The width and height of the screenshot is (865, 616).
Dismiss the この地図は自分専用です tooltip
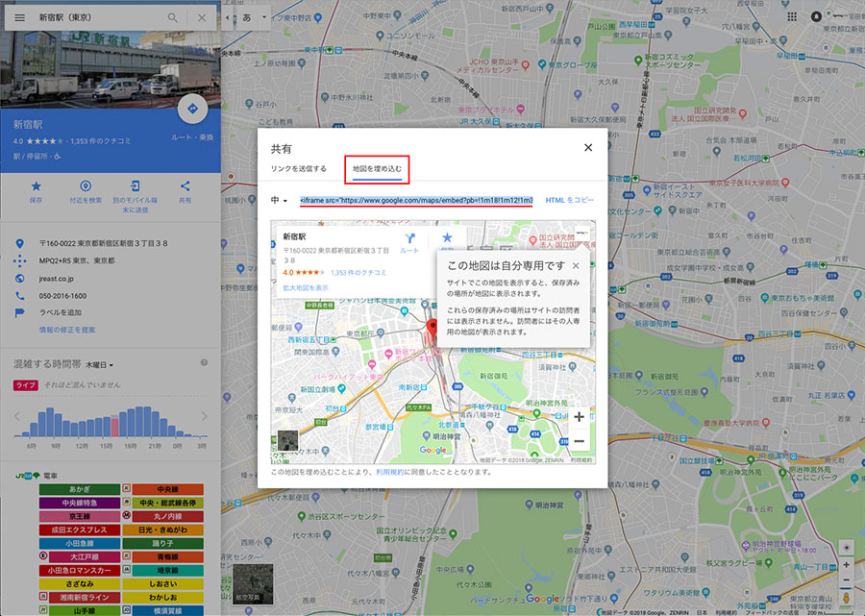coord(575,265)
